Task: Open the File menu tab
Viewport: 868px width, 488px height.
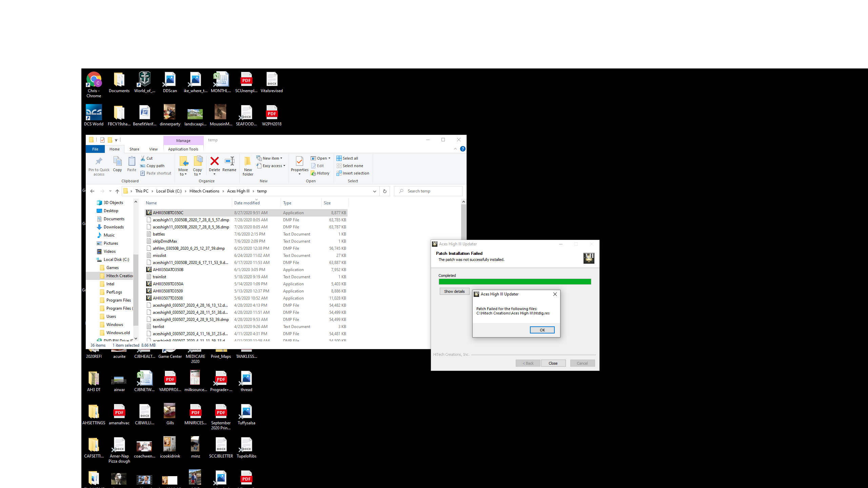Action: (95, 149)
